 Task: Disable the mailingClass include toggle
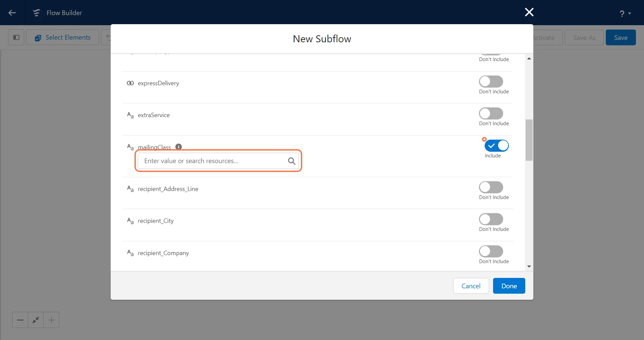[496, 146]
